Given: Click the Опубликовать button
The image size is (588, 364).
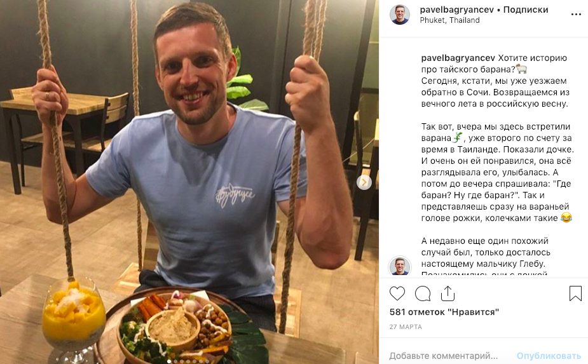Looking at the screenshot, I should (x=549, y=356).
